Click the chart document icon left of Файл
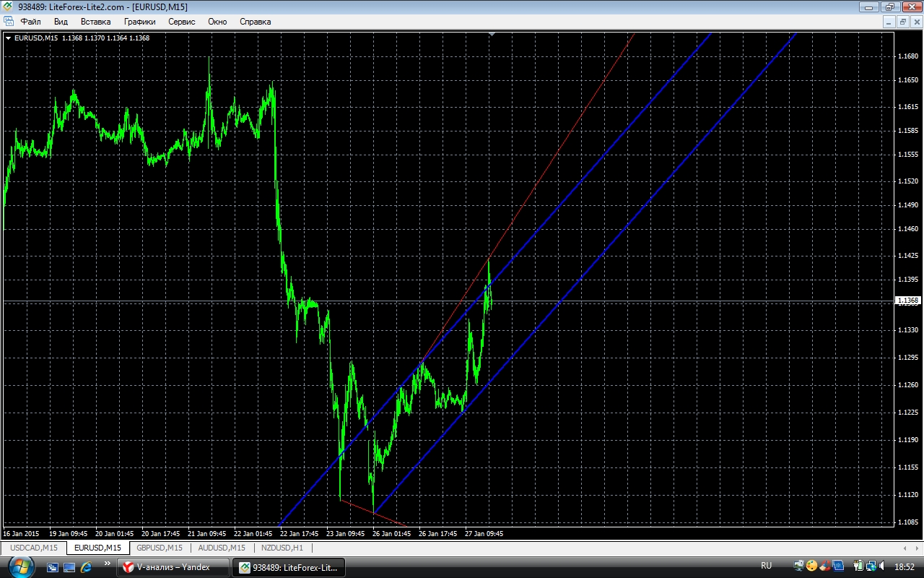Image resolution: width=924 pixels, height=578 pixels. [9, 22]
